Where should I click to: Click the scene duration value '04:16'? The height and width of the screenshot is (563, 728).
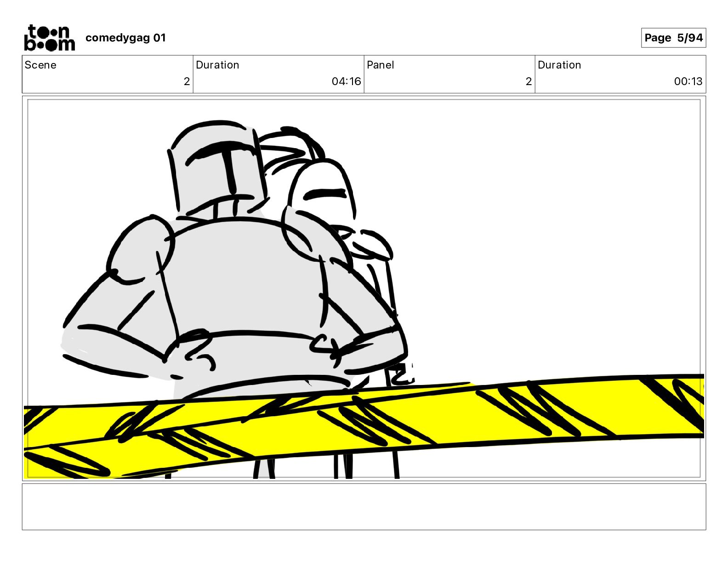[x=346, y=81]
